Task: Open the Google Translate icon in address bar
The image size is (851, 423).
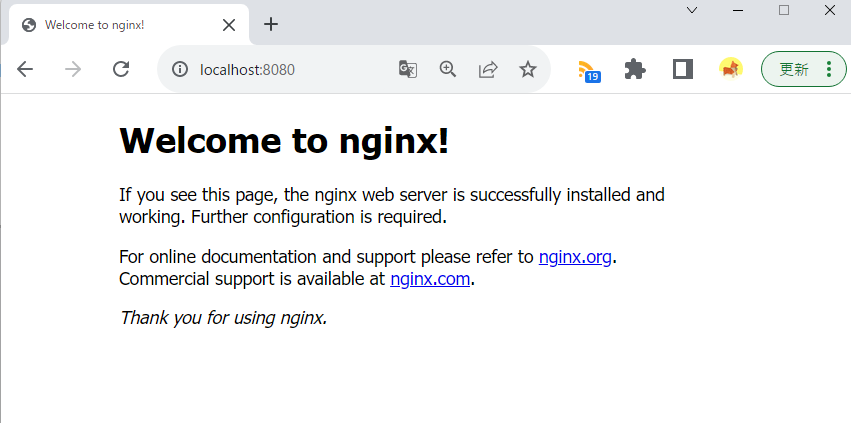Action: tap(408, 70)
